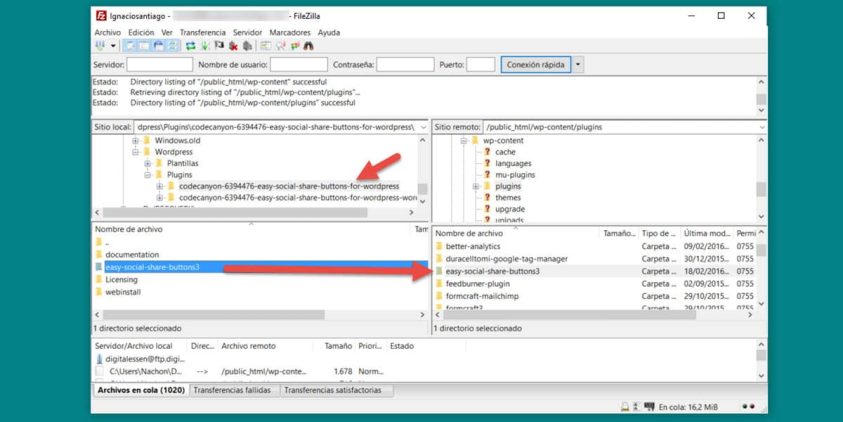Open quick connect history dropdown arrow
The image size is (843, 422).
(x=578, y=65)
